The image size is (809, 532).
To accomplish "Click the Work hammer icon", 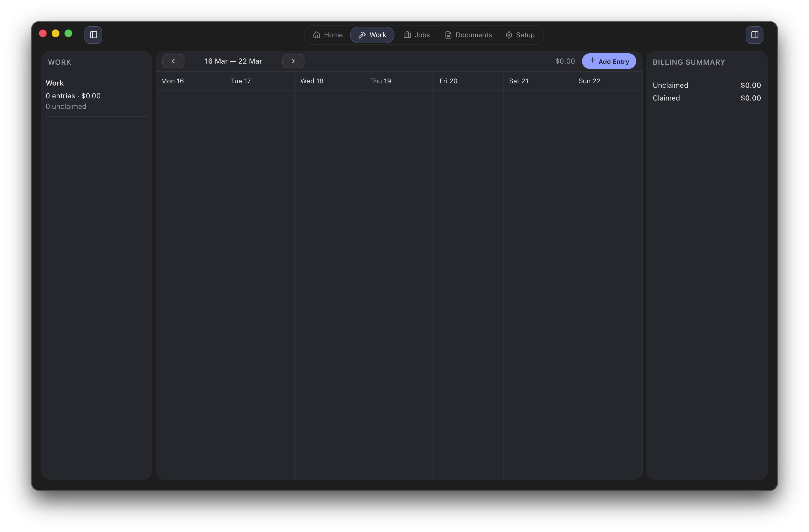I will coord(362,35).
